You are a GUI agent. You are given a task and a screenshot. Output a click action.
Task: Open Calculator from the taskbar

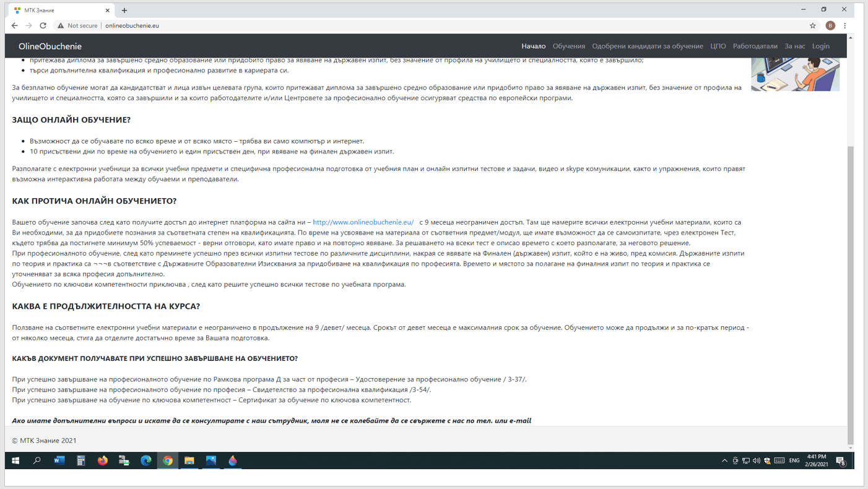coord(80,461)
